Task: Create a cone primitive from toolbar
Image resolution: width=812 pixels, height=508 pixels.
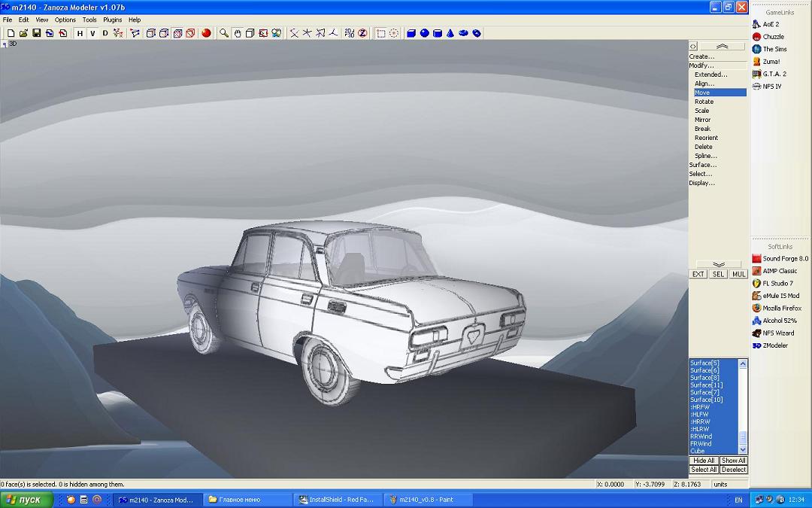Action: (450, 33)
